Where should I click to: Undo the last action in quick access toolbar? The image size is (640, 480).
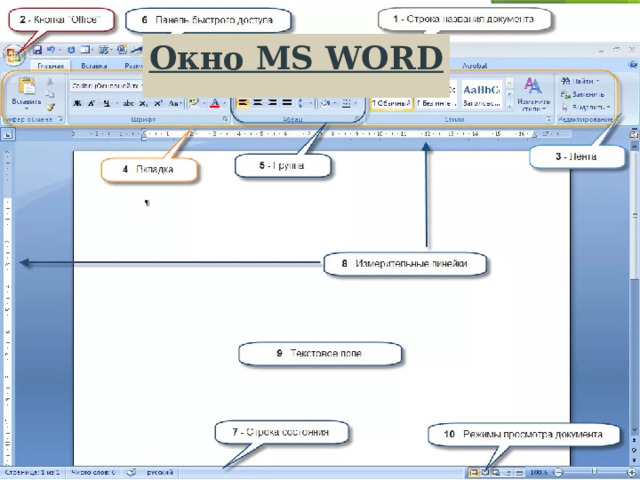point(51,50)
